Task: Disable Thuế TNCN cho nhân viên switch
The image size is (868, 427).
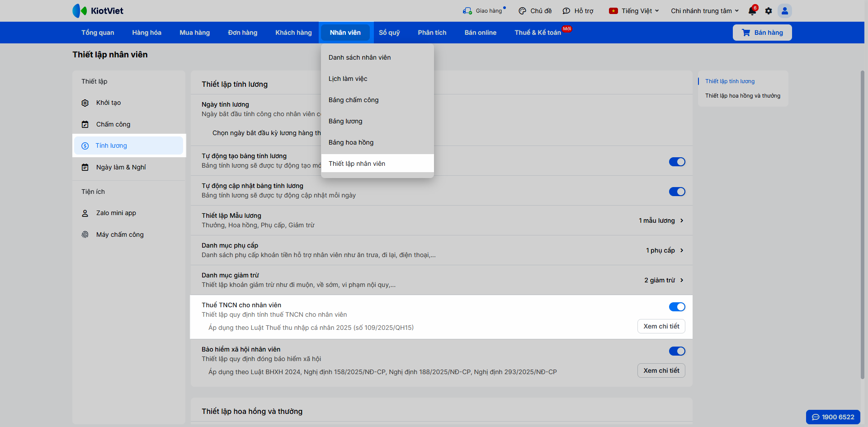Action: tap(677, 307)
